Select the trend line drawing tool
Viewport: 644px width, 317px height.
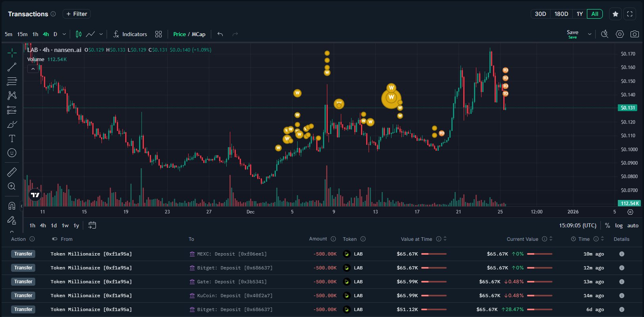(x=12, y=67)
